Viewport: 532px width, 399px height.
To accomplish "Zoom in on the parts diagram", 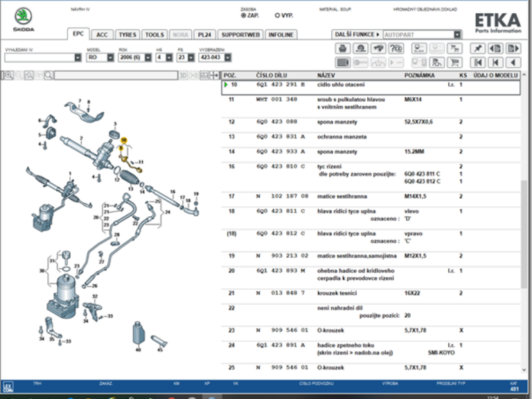I will (x=8, y=74).
